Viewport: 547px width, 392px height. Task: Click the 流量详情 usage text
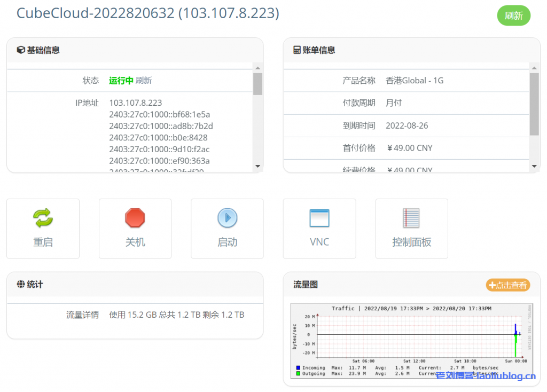click(176, 315)
